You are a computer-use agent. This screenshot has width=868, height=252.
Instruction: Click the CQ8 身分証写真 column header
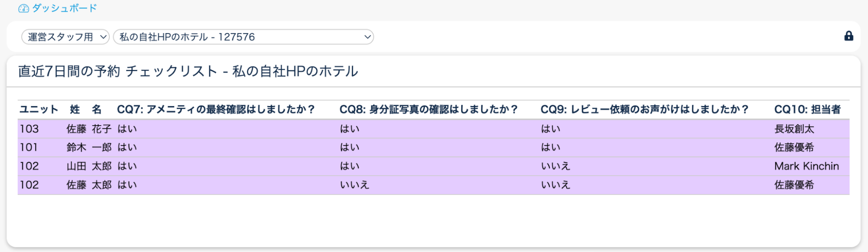429,109
